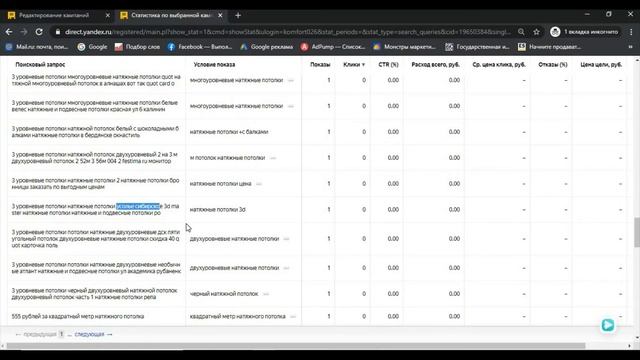640x360 pixels.
Task: Click minus icon beside м потолок натяжные потолки
Action: 273,158
